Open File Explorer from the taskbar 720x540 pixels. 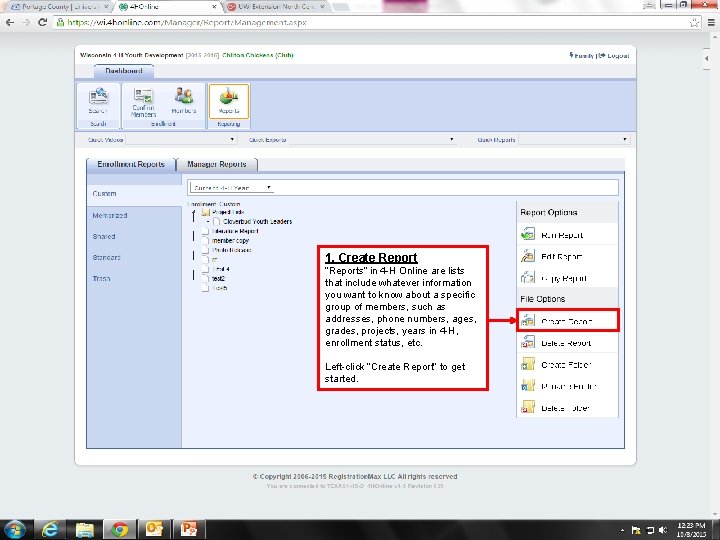[x=85, y=530]
